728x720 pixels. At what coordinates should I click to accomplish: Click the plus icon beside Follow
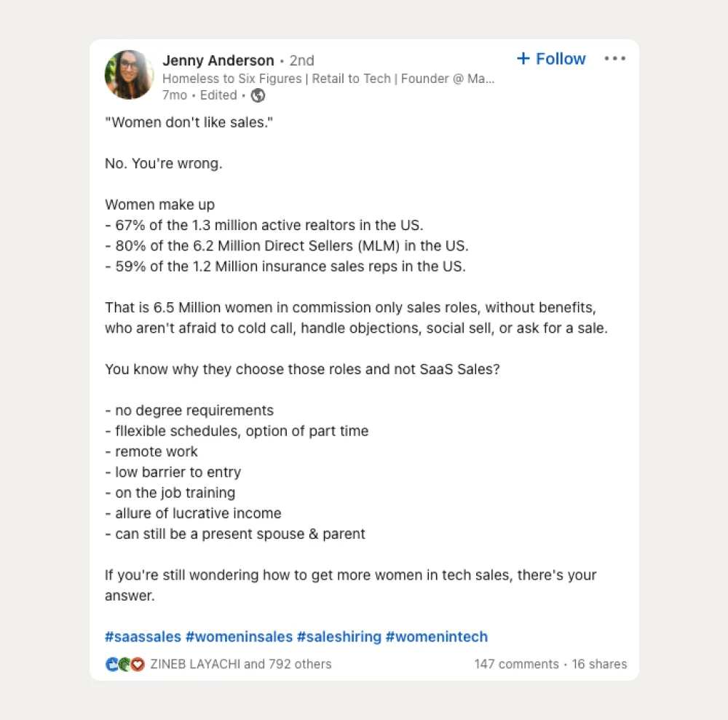coord(523,59)
